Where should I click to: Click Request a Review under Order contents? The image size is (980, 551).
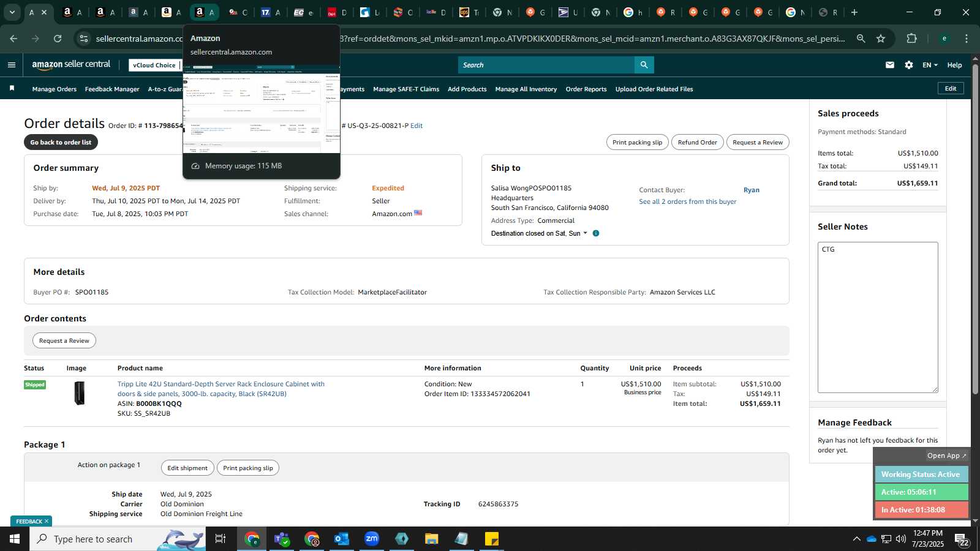coord(64,341)
